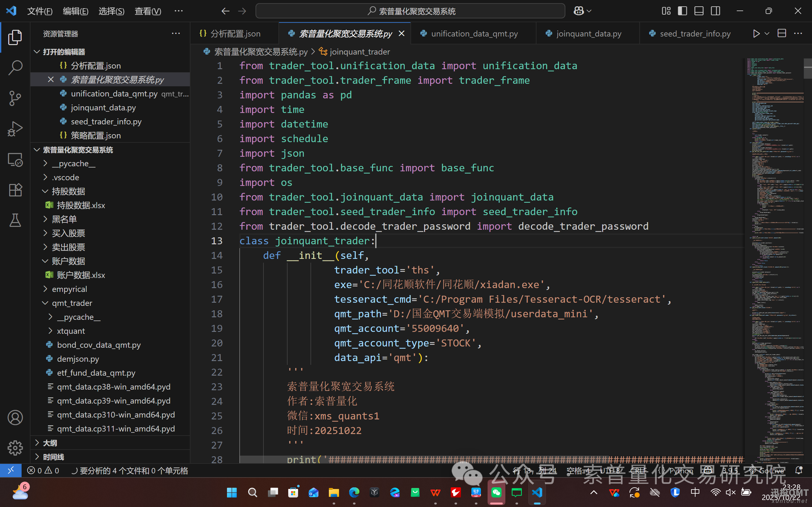Viewport: 812px width, 507px height.
Task: Toggle the secondary side bar visibility
Action: pos(715,11)
